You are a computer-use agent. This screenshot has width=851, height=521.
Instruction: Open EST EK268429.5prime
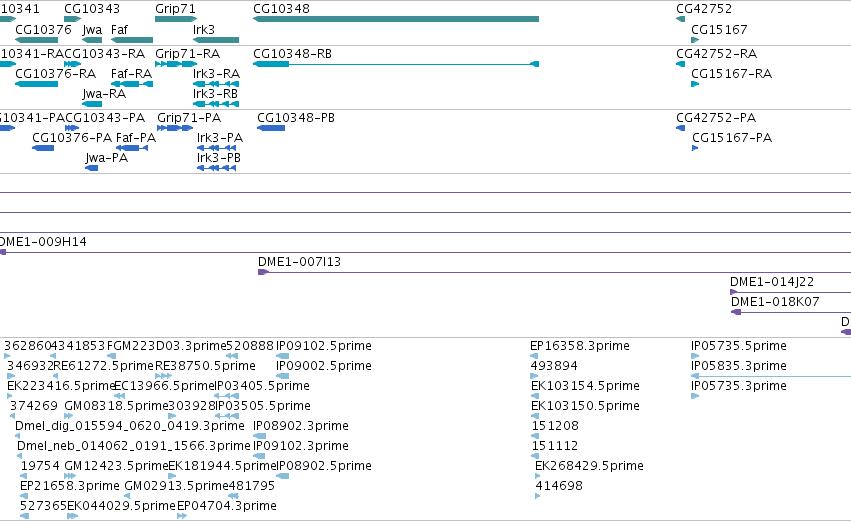point(589,466)
